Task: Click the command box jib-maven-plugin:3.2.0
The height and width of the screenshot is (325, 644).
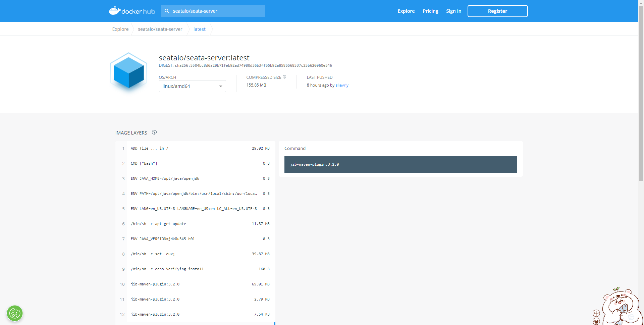Action: (x=400, y=164)
